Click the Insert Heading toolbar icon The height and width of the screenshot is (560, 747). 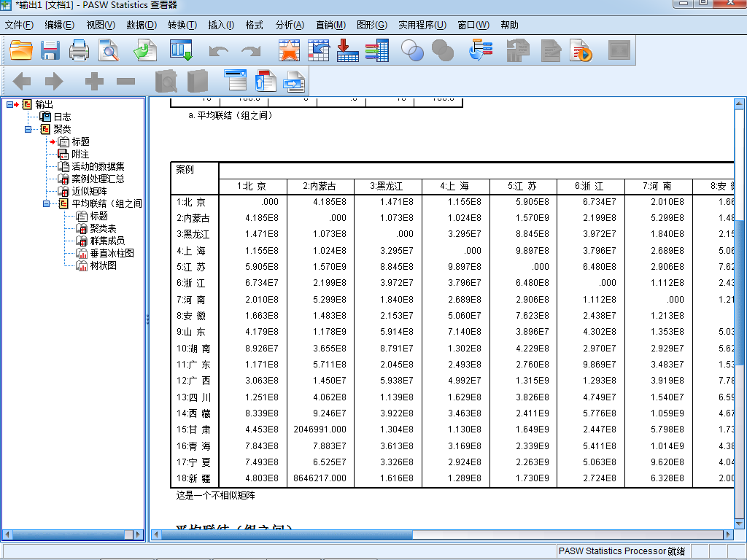pyautogui.click(x=236, y=80)
